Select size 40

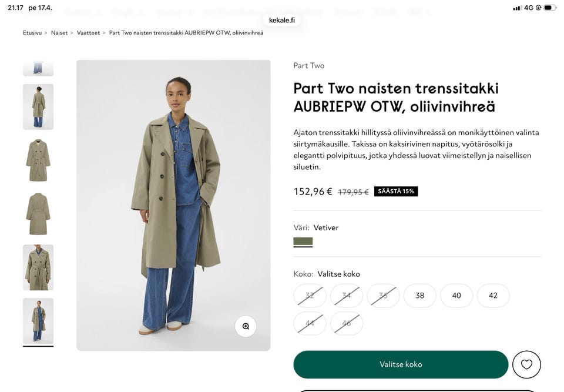(456, 296)
